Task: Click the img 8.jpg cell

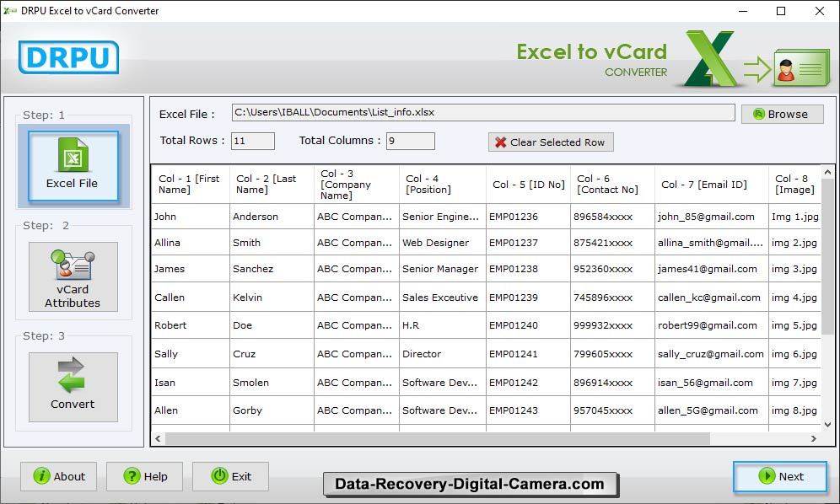Action: click(794, 410)
